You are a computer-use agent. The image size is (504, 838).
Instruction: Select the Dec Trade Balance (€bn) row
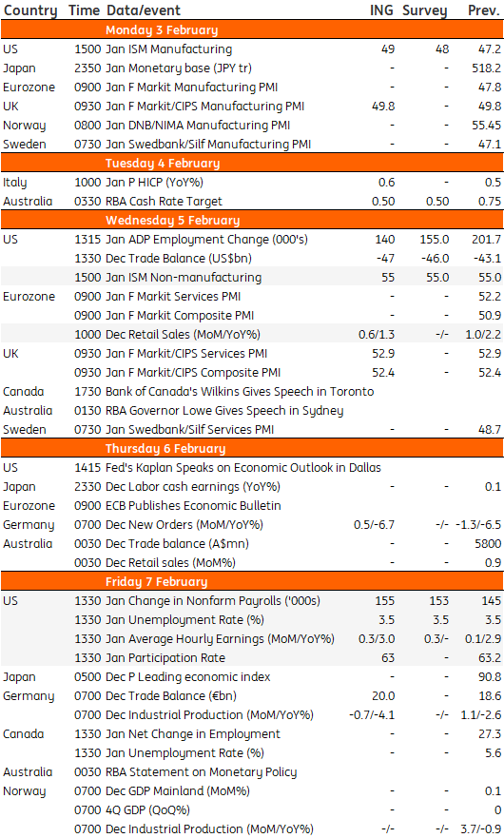(252, 696)
